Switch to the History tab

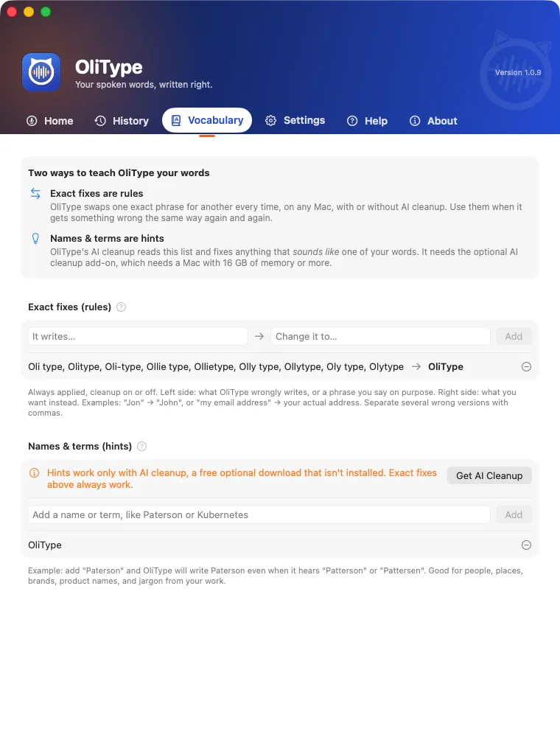pos(122,121)
